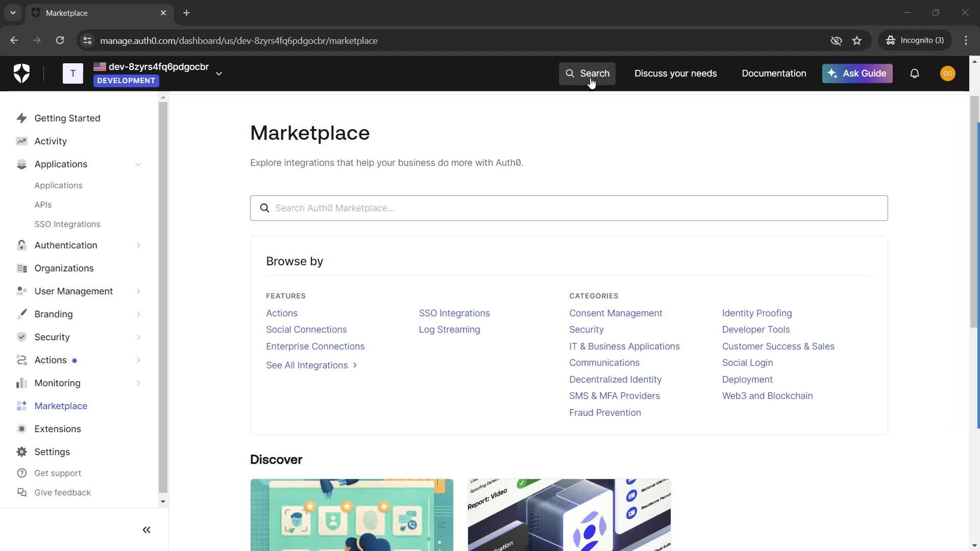Click the Extensions chip icon
The image size is (980, 551).
click(x=21, y=429)
